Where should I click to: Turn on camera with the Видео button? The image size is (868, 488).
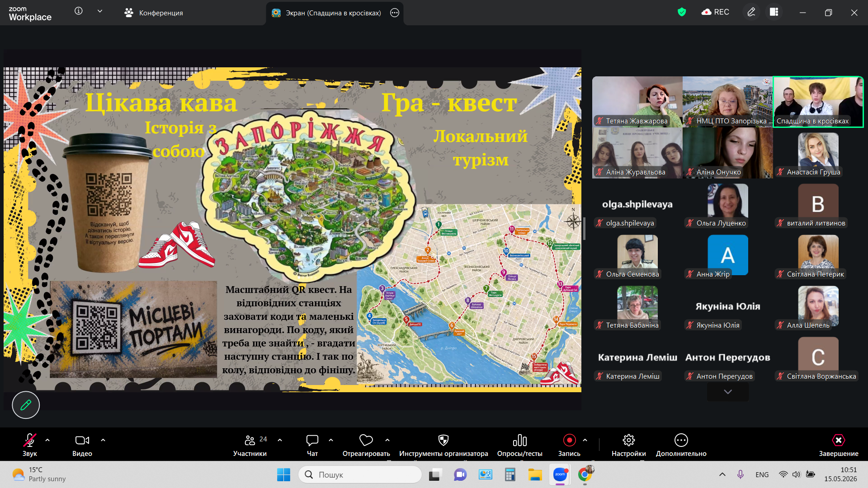point(82,445)
